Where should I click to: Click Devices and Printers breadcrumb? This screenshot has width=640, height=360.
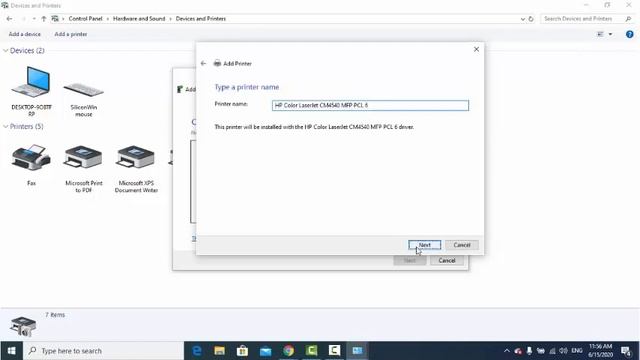tap(201, 19)
